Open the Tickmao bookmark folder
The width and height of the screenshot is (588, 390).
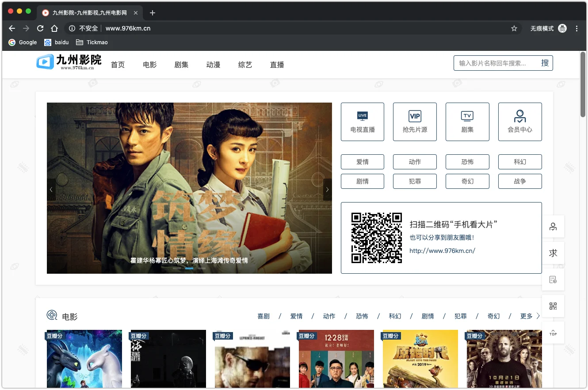(92, 42)
